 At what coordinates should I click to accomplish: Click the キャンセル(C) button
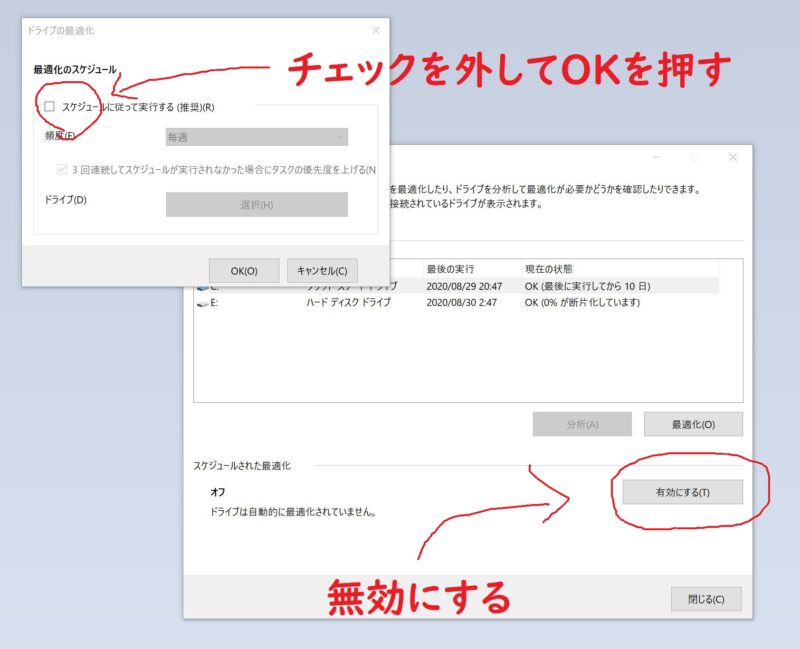click(322, 271)
